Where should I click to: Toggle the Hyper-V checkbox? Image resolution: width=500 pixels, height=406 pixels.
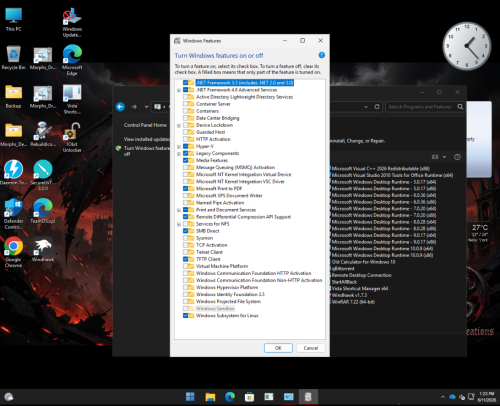[x=185, y=146]
